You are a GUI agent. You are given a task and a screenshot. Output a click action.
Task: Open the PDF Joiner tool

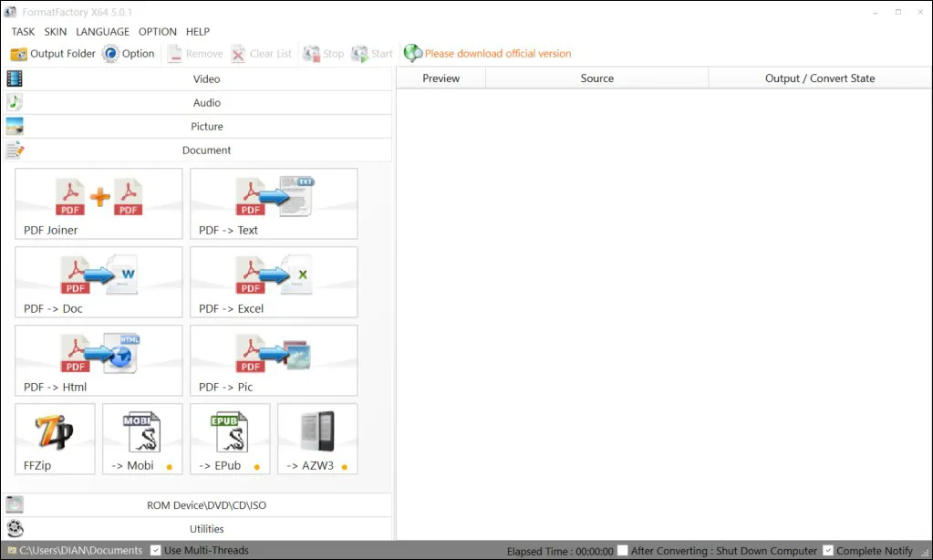tap(98, 202)
